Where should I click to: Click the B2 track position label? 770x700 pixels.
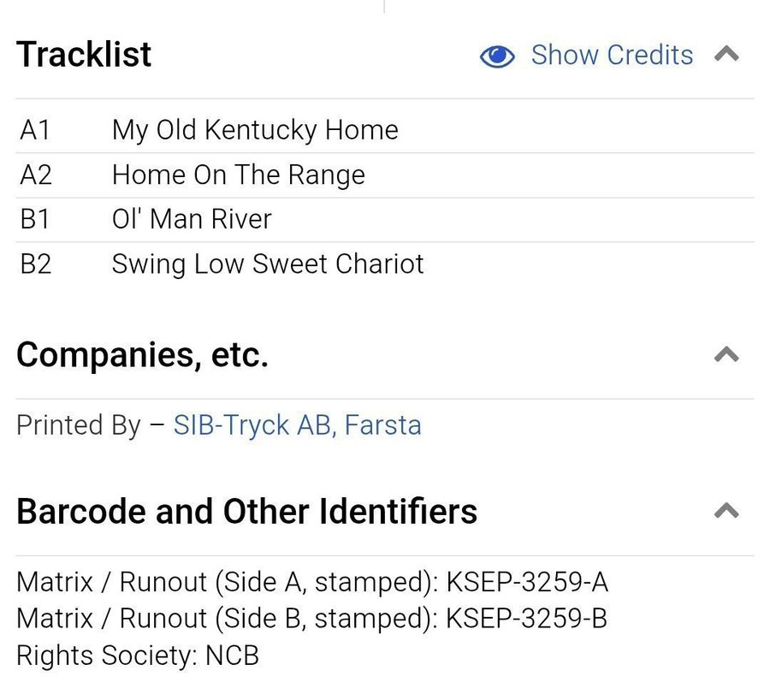pyautogui.click(x=36, y=264)
